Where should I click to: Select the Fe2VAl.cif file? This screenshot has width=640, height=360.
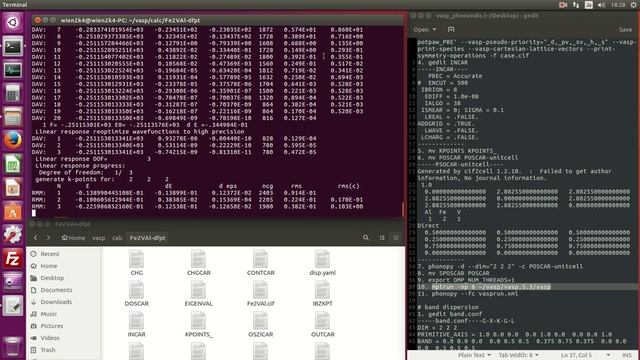tap(260, 293)
